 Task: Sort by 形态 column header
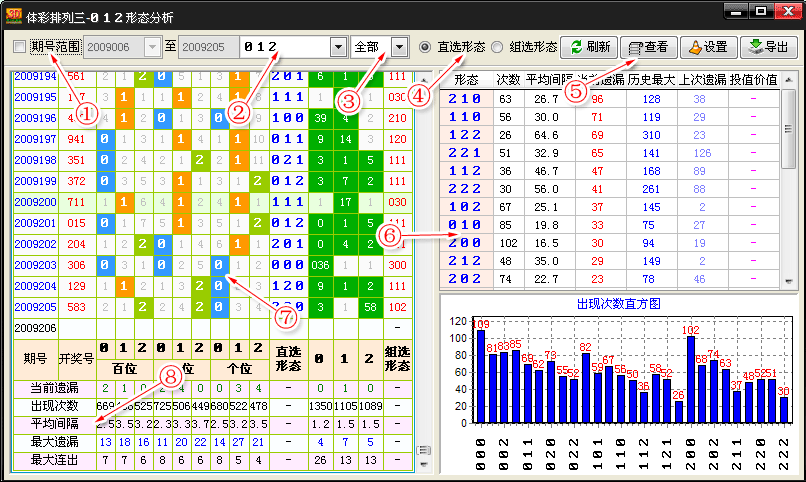(x=466, y=80)
